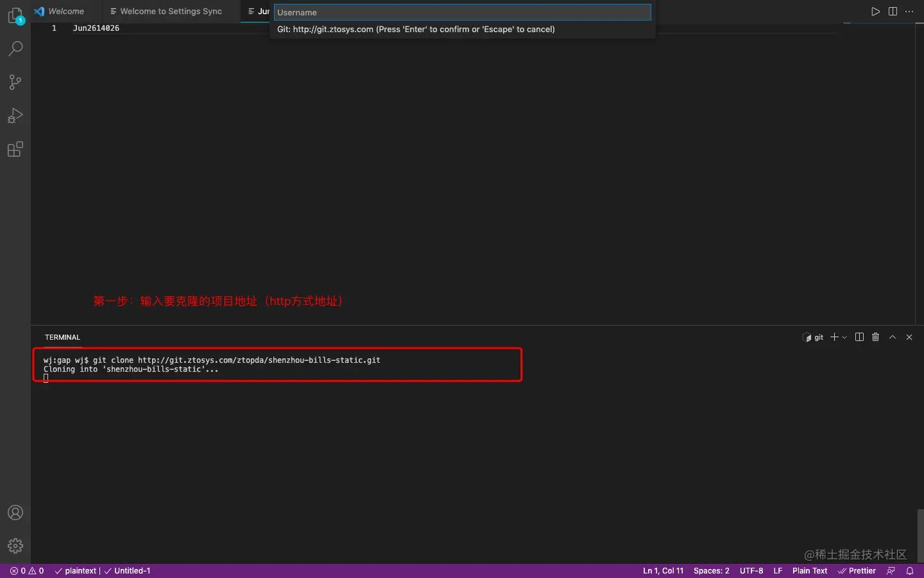Click Untitled-1 status bar entry

click(127, 571)
